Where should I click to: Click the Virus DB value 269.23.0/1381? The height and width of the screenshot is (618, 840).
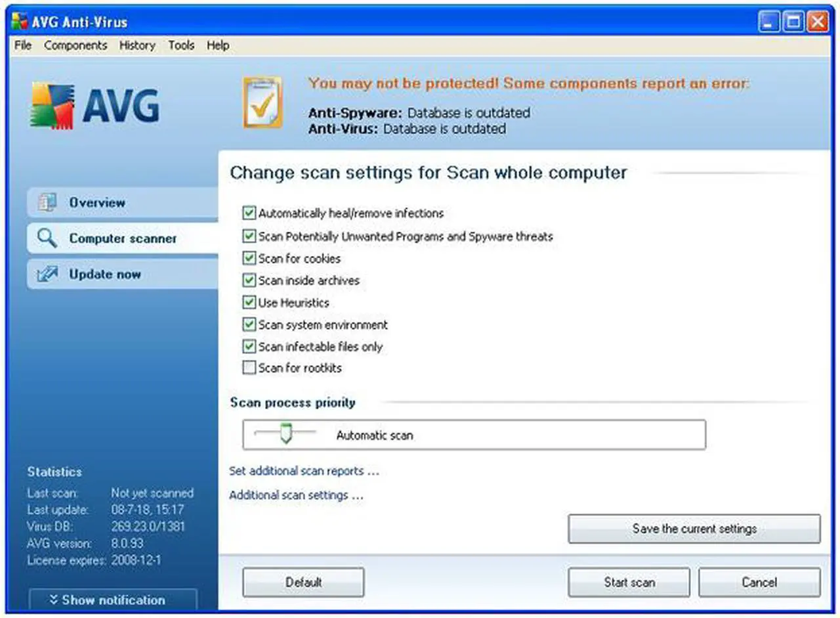coord(148,527)
